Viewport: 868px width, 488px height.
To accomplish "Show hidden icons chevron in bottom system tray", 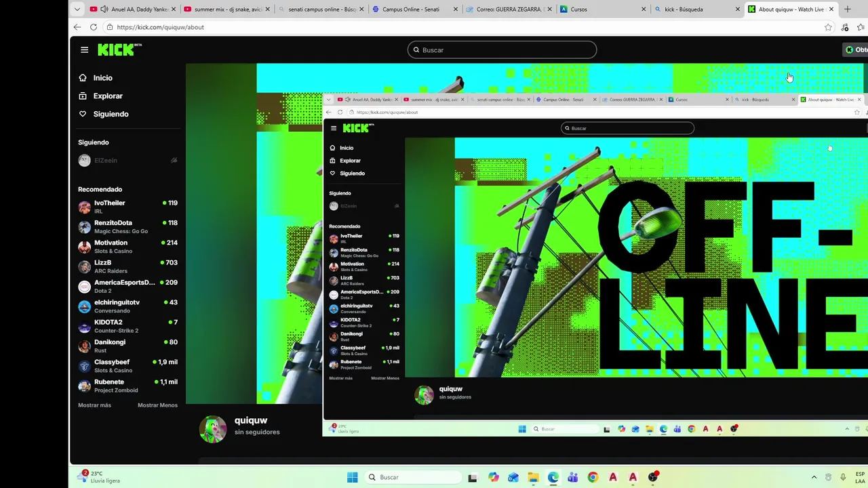I will 814,477.
